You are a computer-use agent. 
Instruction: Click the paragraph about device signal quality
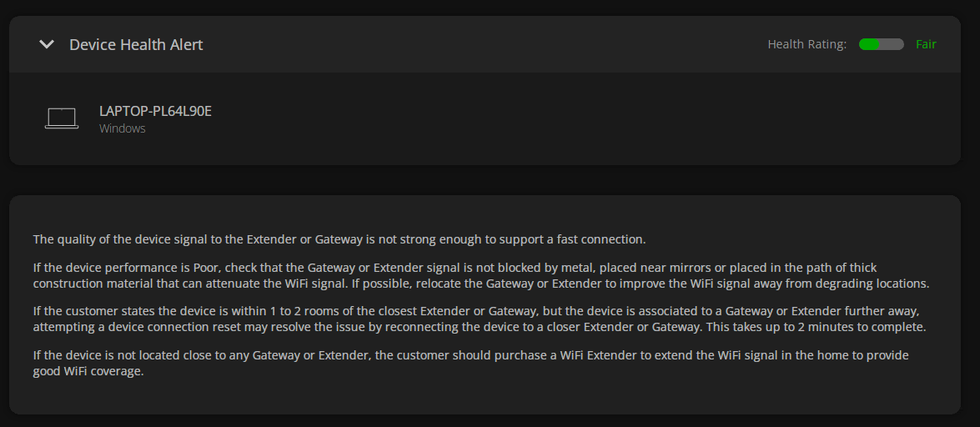[x=339, y=239]
